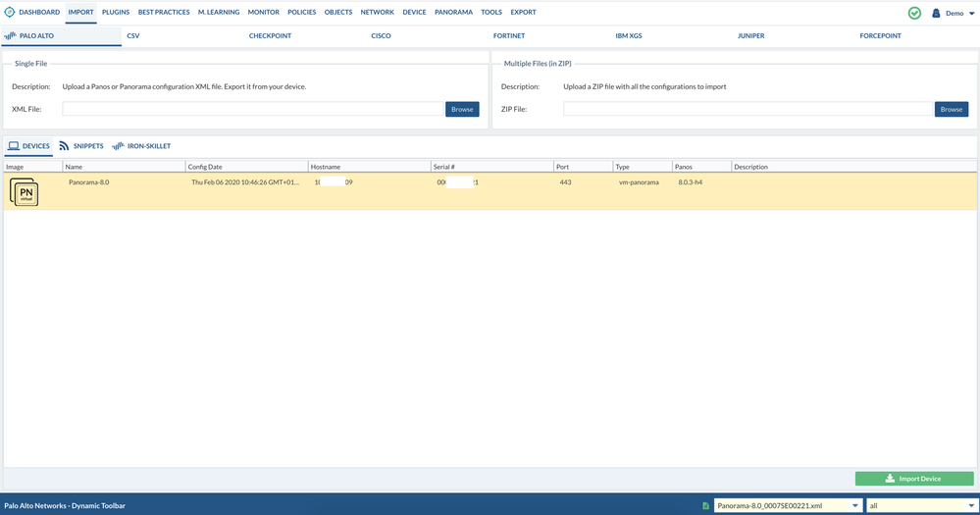980x515 pixels.
Task: Click the vm-panorama type cell
Action: coord(639,182)
